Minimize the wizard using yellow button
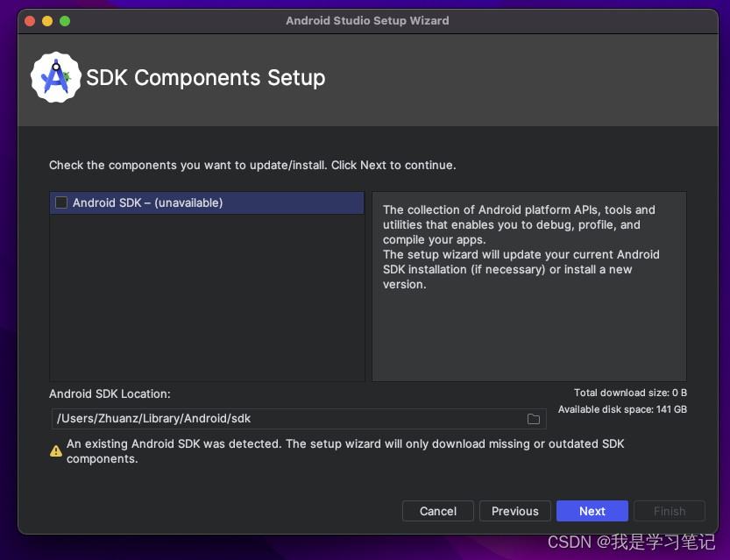 (47, 21)
